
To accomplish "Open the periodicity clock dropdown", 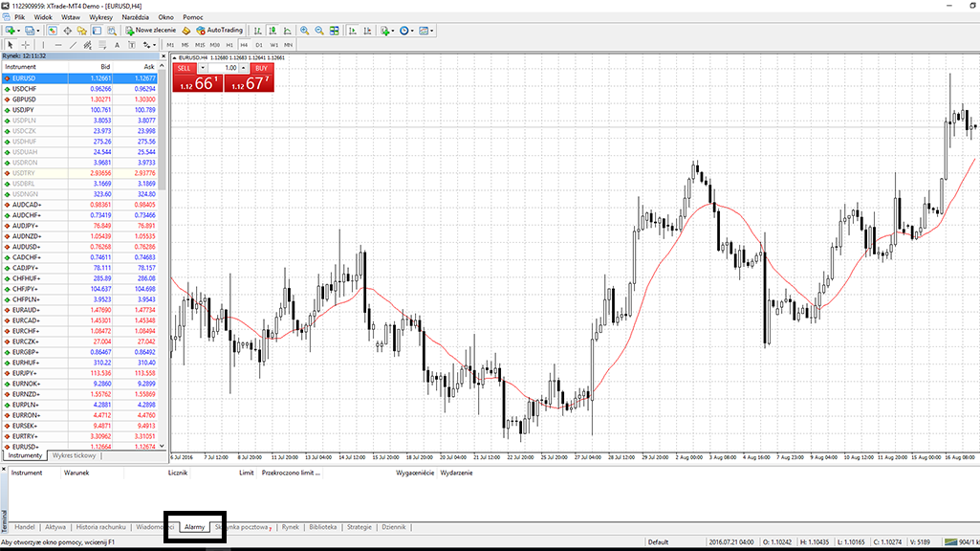I will (414, 31).
